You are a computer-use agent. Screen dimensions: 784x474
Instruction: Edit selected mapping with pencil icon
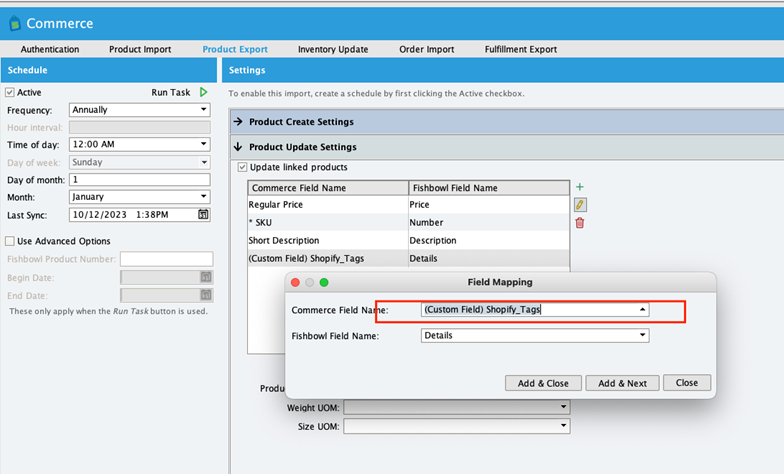580,204
